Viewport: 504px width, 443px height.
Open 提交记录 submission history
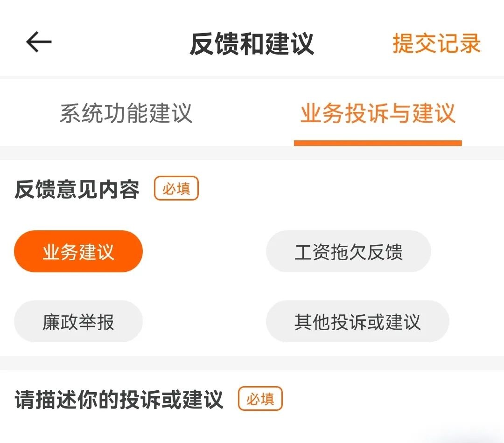(436, 43)
